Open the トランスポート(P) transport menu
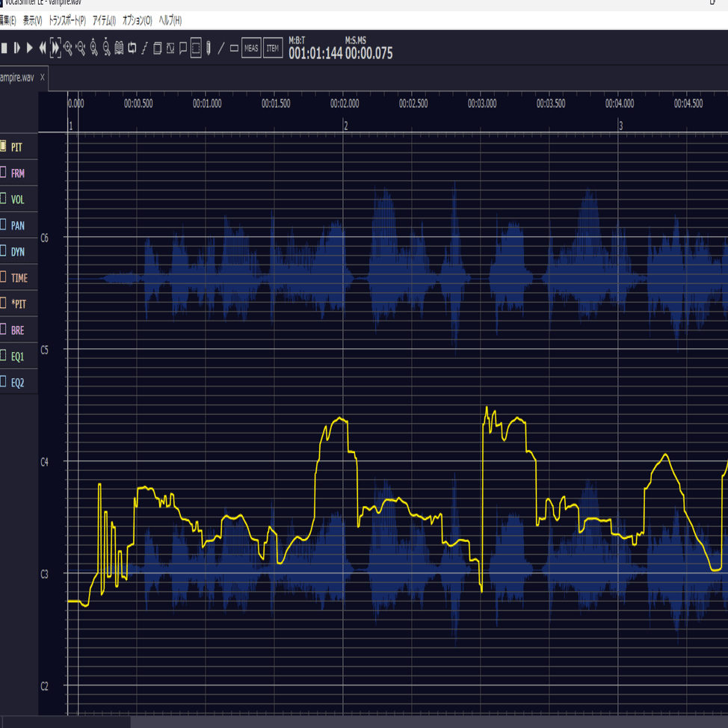The image size is (728, 728). point(67,20)
